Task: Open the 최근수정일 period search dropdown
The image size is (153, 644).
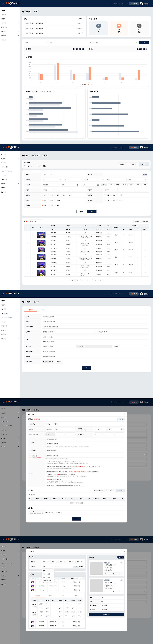Action: [x=51, y=185]
